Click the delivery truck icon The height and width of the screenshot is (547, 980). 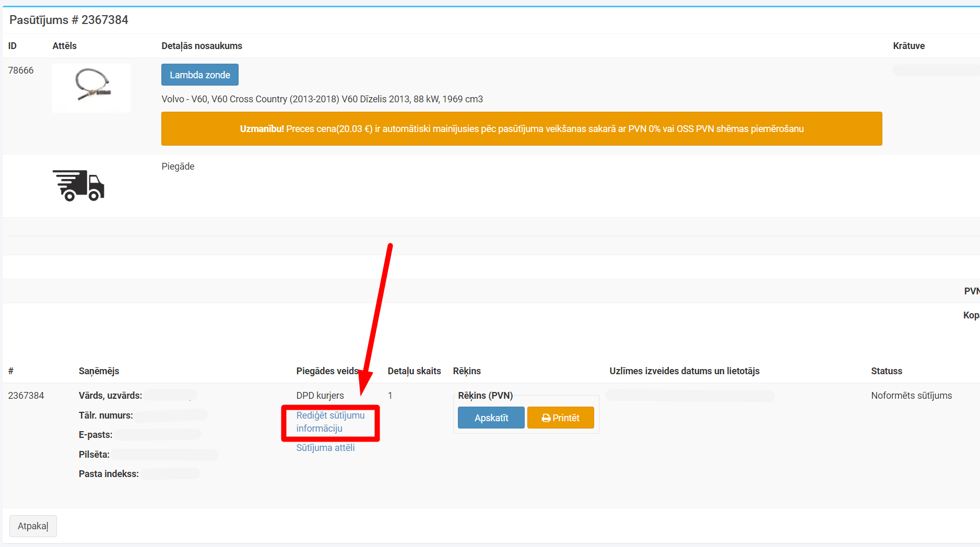pos(78,185)
